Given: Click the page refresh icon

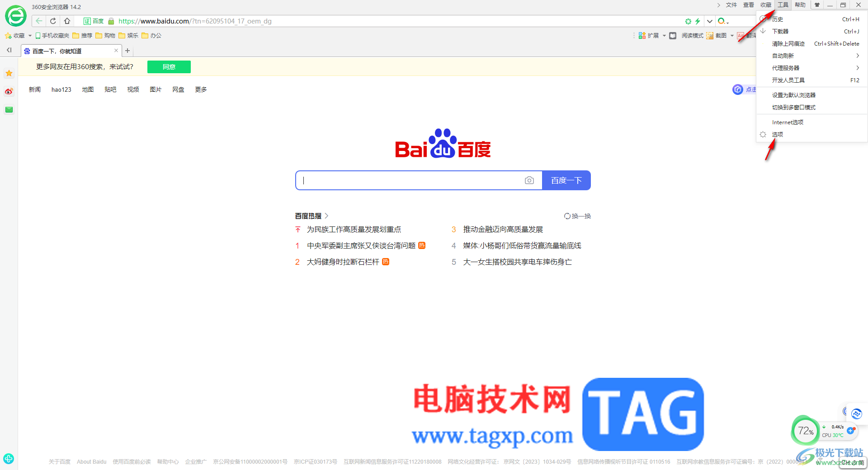Looking at the screenshot, I should (x=53, y=21).
